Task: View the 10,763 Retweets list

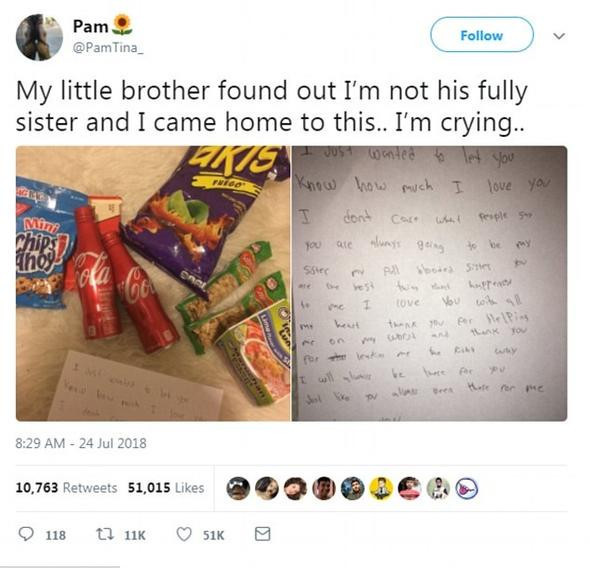Action: 66,488
